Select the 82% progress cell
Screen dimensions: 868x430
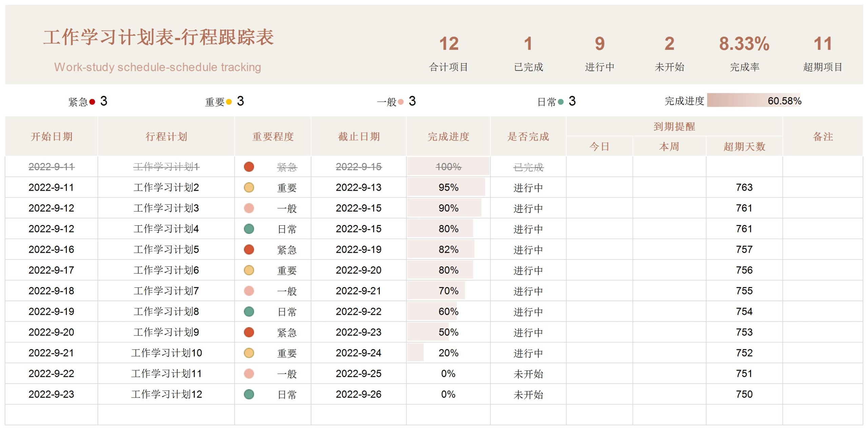pyautogui.click(x=448, y=249)
